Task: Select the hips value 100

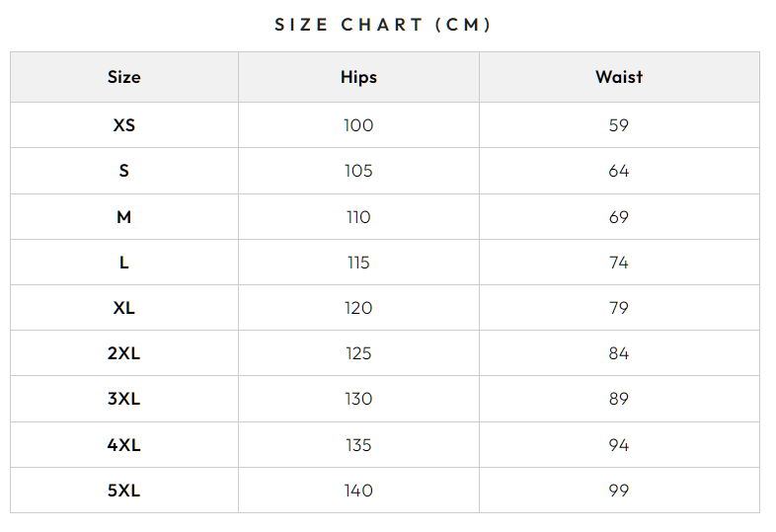Action: (358, 125)
